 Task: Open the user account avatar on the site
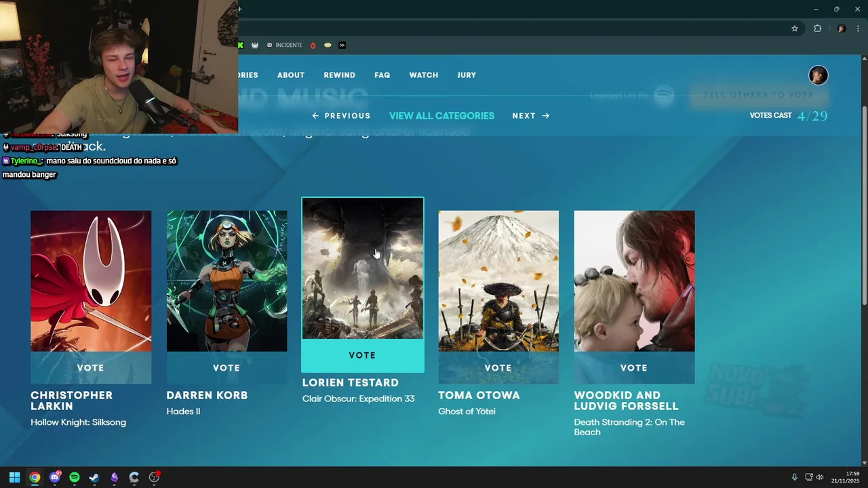tap(818, 75)
